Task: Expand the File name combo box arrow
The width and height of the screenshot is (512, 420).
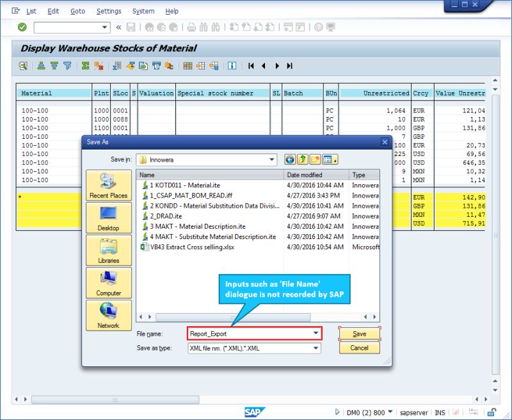Action: pyautogui.click(x=316, y=333)
